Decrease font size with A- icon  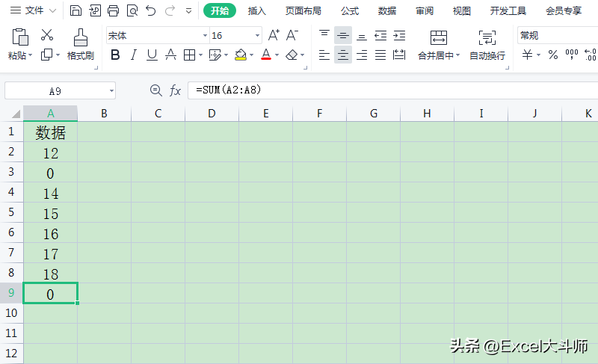[292, 35]
